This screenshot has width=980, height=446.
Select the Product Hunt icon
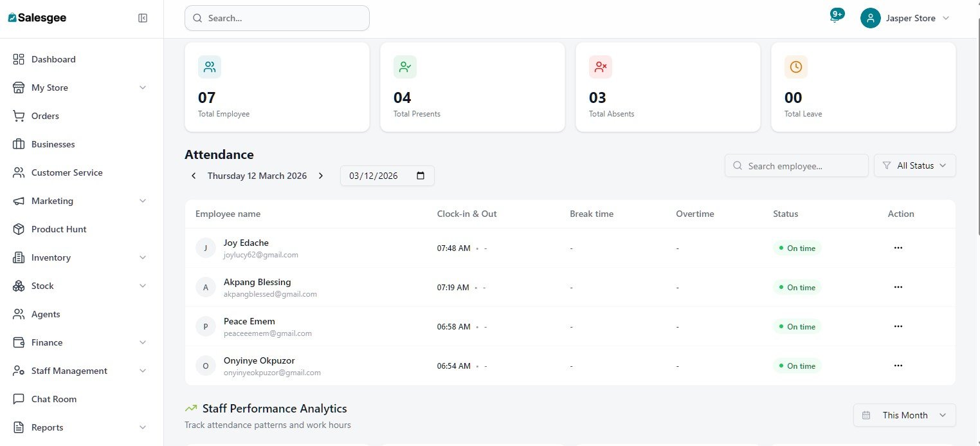point(19,228)
